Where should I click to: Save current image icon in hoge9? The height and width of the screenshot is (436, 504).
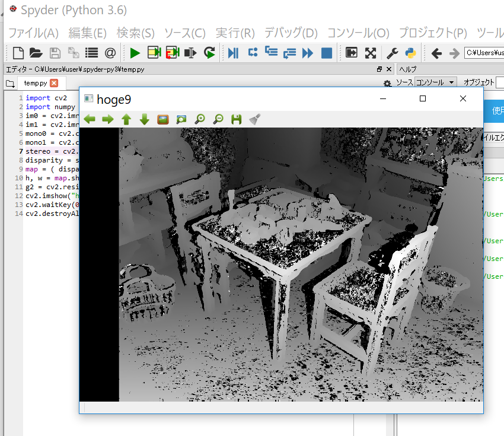pos(237,119)
